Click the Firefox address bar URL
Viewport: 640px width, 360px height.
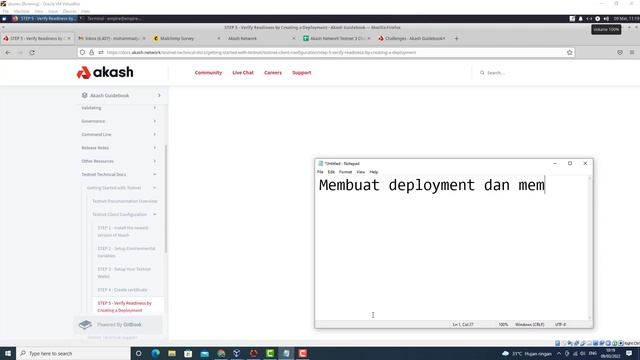click(x=261, y=52)
